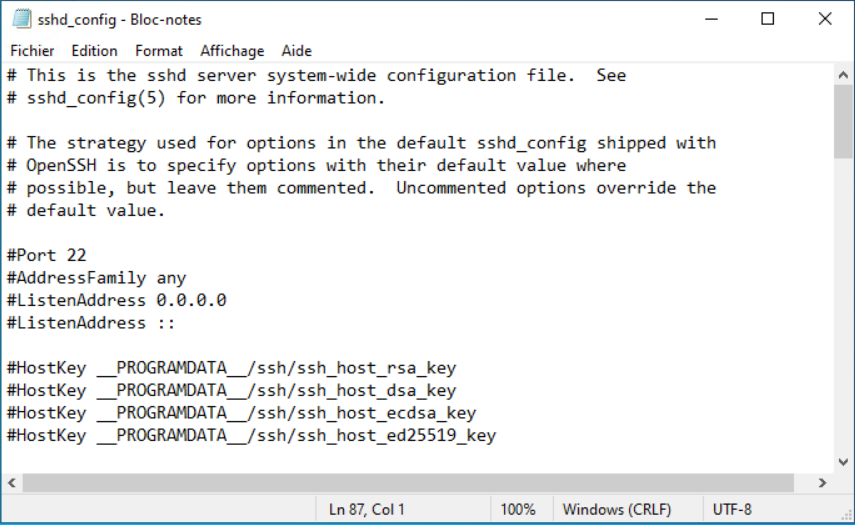The image size is (855, 525).
Task: Click the horizontal scrollbar right arrow
Action: (x=822, y=483)
